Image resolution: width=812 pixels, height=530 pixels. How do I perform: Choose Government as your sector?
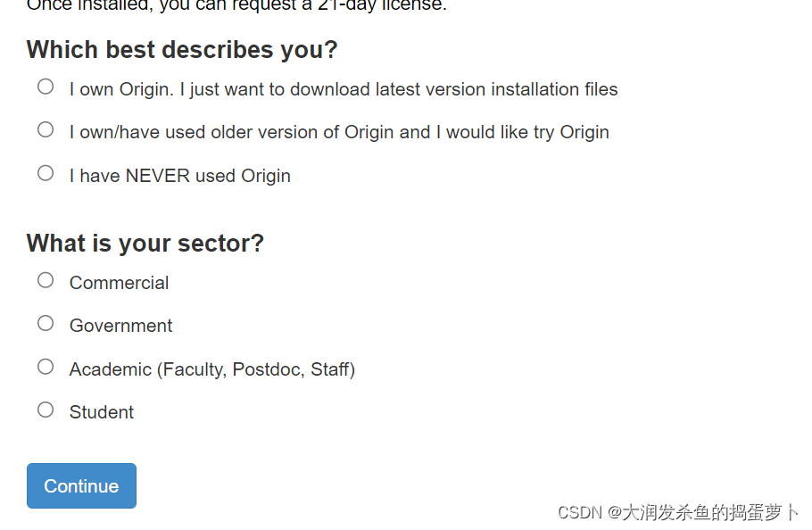46,323
